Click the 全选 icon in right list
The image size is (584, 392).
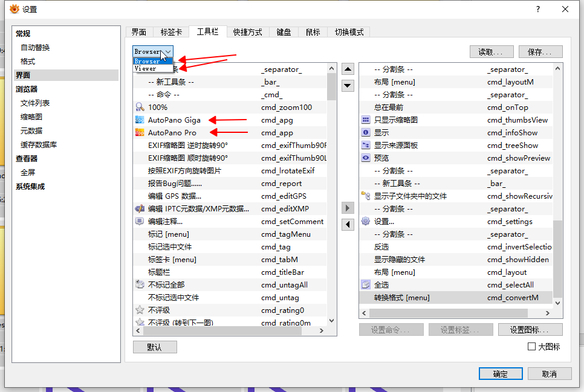pos(366,284)
